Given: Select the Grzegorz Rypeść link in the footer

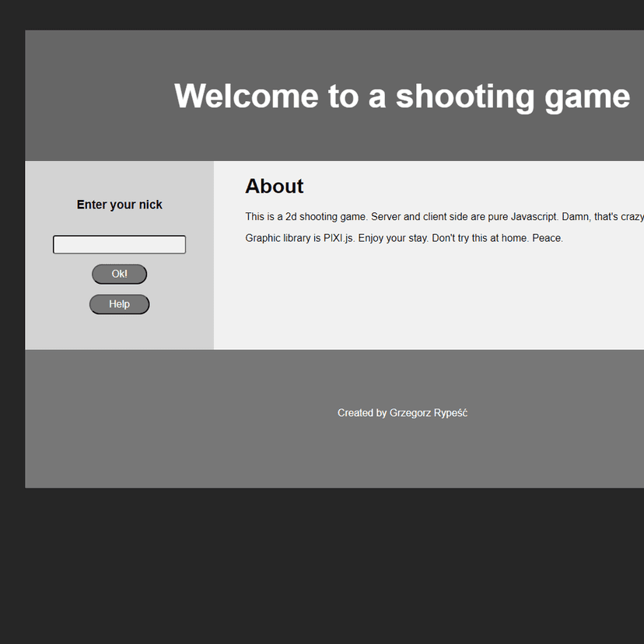Looking at the screenshot, I should [x=429, y=413].
